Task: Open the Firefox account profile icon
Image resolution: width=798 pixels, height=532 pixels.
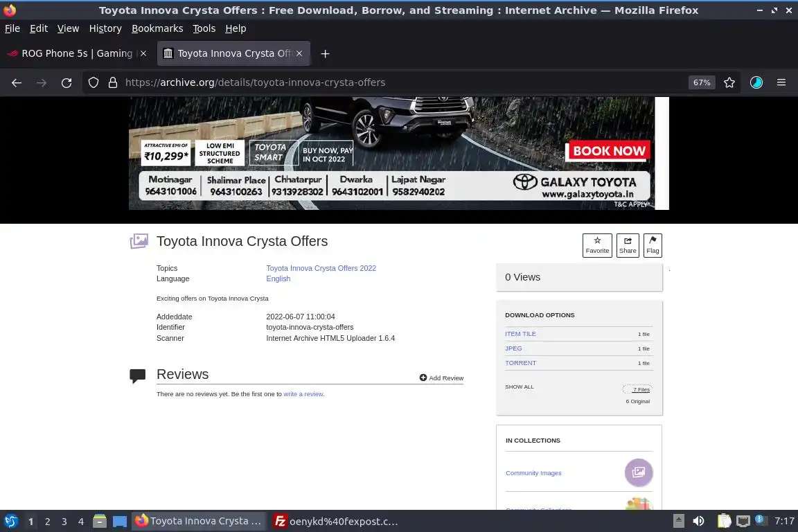Action: tap(756, 82)
